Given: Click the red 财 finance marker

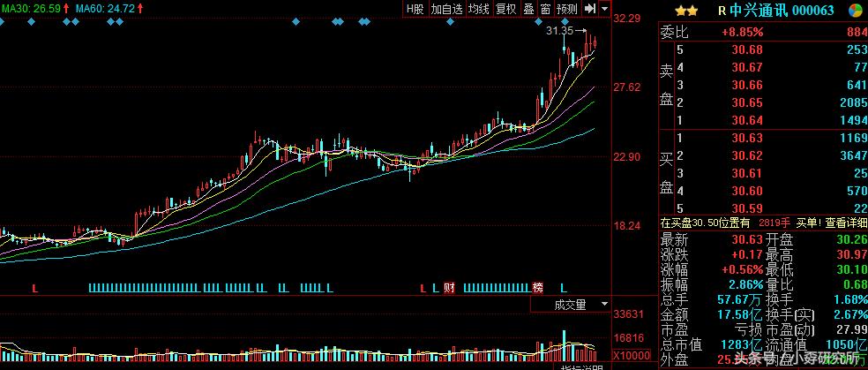Looking at the screenshot, I should (449, 288).
